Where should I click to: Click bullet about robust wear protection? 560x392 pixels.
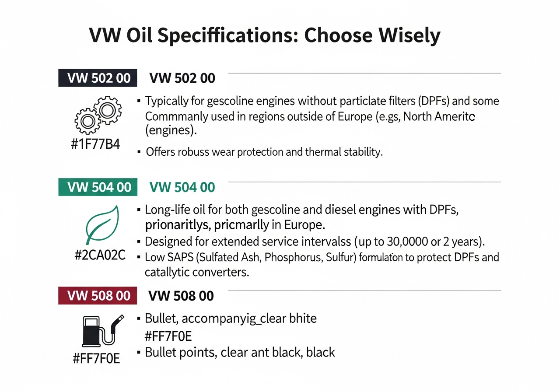click(264, 152)
